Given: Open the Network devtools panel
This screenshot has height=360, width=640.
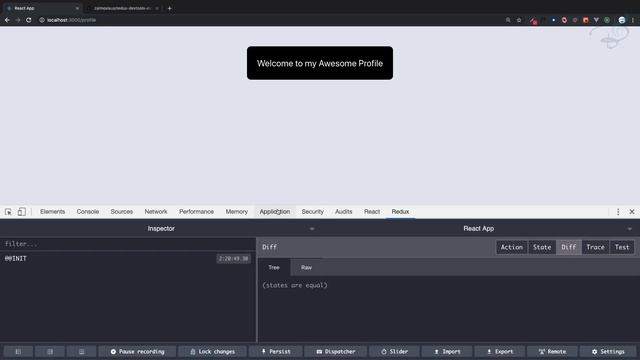Looking at the screenshot, I should point(156,211).
